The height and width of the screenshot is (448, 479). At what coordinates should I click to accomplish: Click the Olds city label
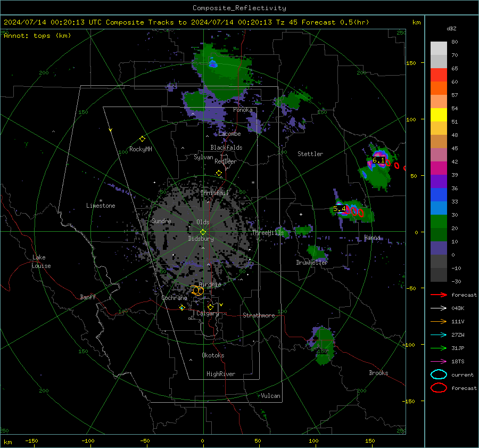coord(203,222)
